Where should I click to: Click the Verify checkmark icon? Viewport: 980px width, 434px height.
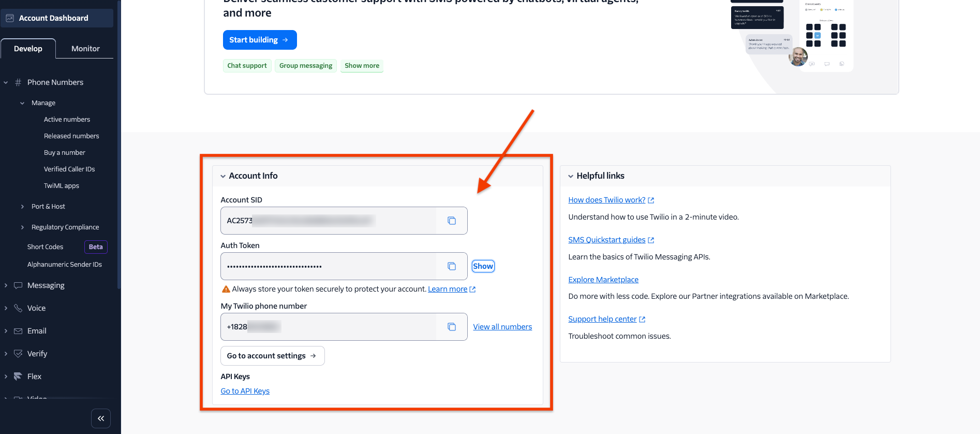click(x=18, y=354)
